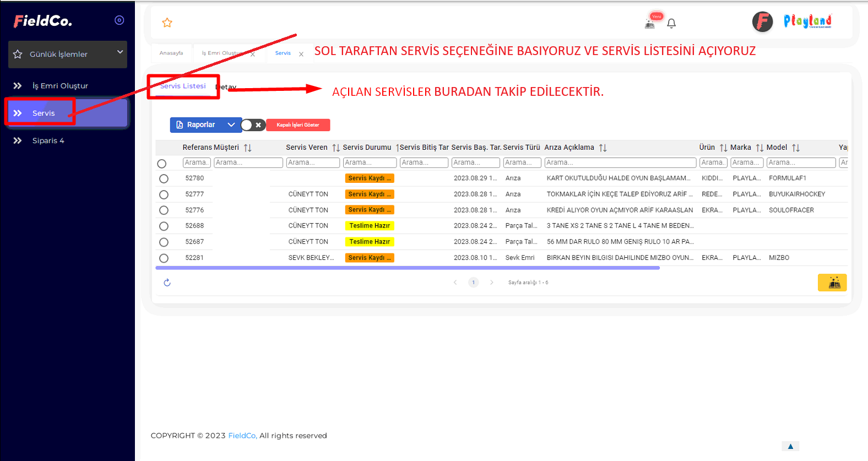
Task: Switch to the Anasayfa tab
Action: click(x=171, y=53)
